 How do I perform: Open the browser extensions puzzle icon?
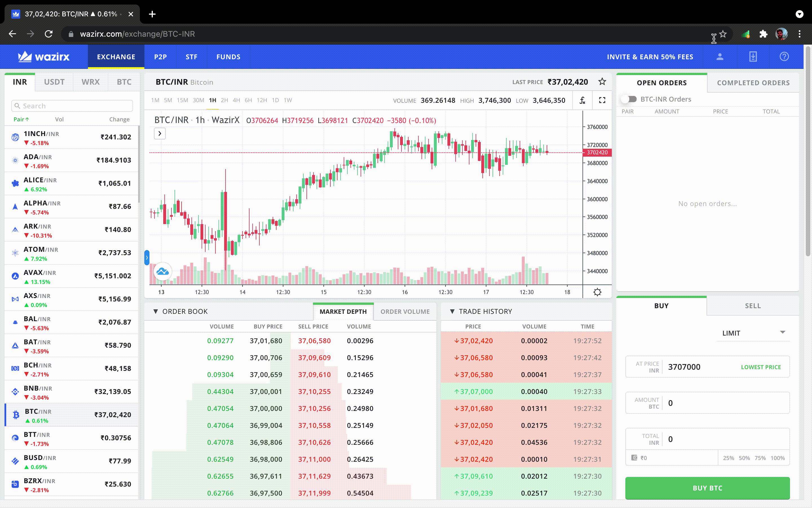tap(763, 34)
